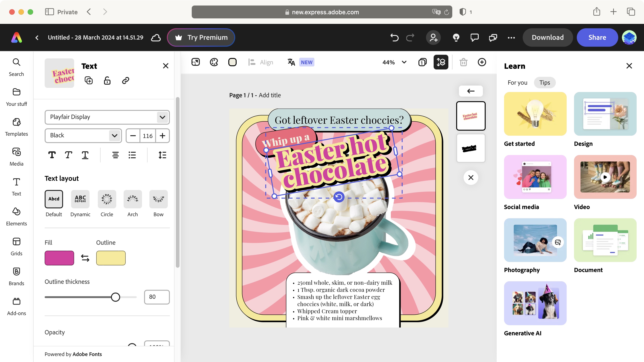
Task: Open the Text panel in sidebar
Action: point(17,187)
